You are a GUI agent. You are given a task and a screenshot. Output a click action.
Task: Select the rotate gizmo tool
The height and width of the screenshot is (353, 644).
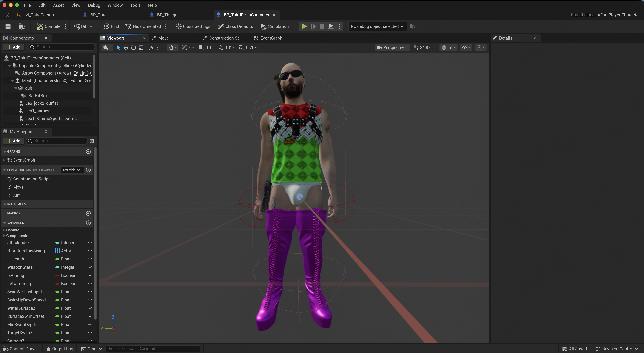[x=134, y=48]
